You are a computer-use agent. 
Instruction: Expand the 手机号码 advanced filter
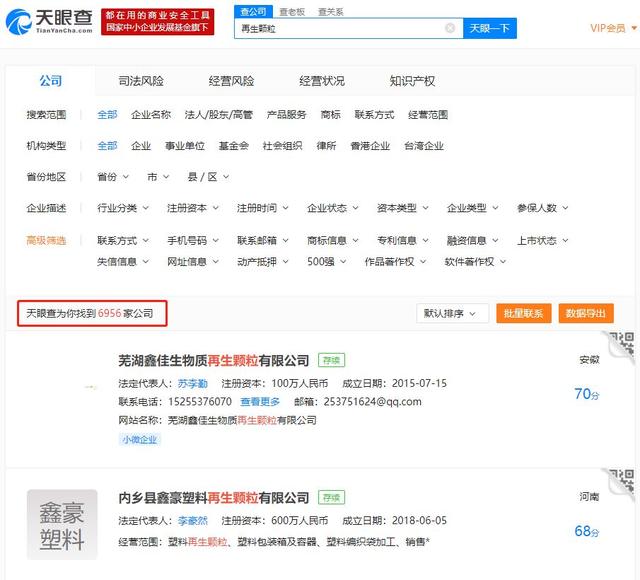[x=193, y=240]
